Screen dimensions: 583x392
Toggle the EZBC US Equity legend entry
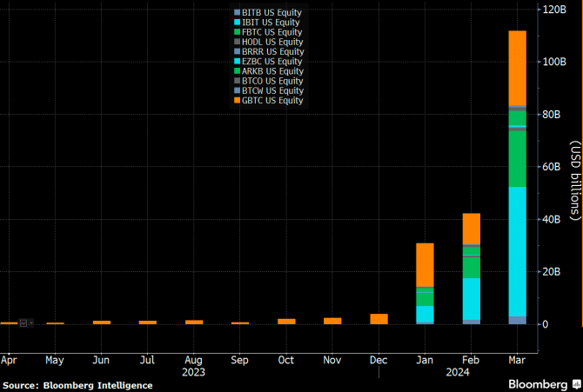[x=268, y=62]
